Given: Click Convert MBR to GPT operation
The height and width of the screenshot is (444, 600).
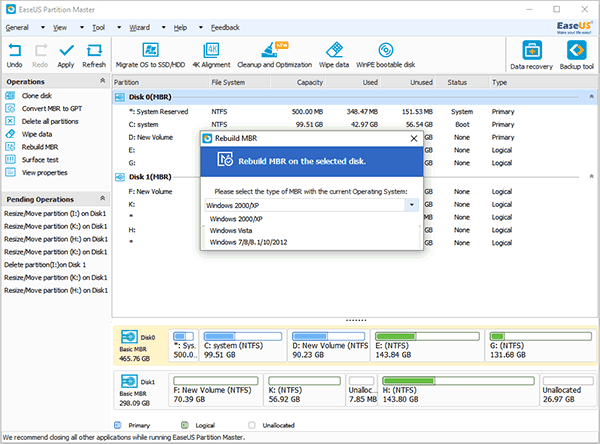Looking at the screenshot, I should point(52,109).
